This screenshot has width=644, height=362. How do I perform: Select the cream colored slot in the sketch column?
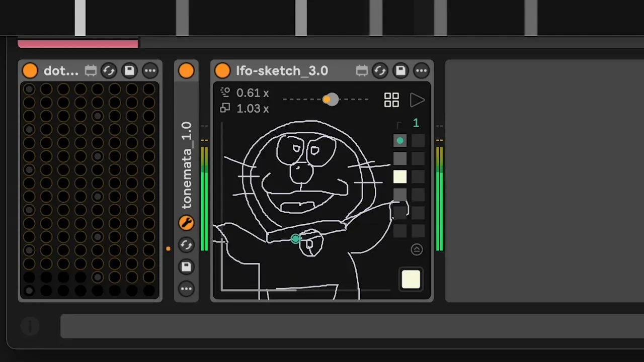pyautogui.click(x=400, y=176)
